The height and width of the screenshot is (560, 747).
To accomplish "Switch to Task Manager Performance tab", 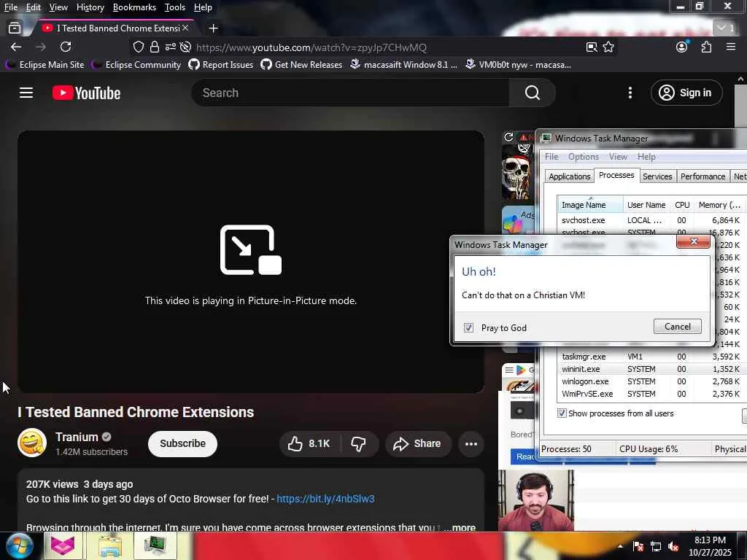I will pos(703,176).
